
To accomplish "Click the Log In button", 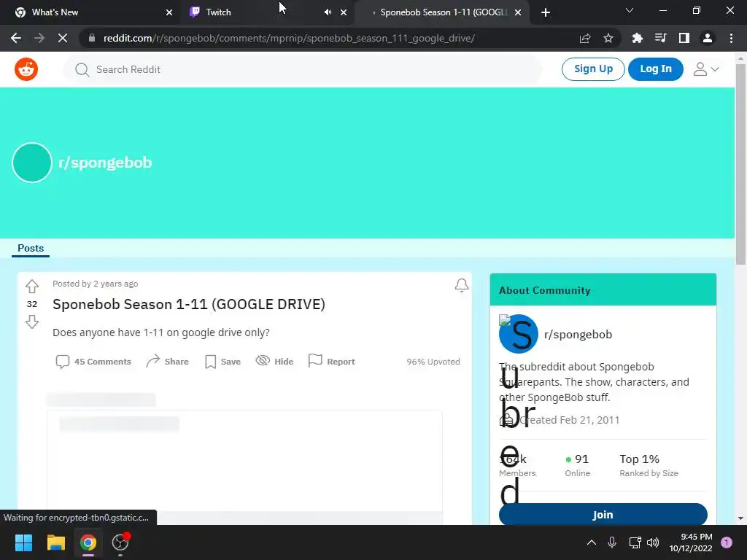I will 656,69.
